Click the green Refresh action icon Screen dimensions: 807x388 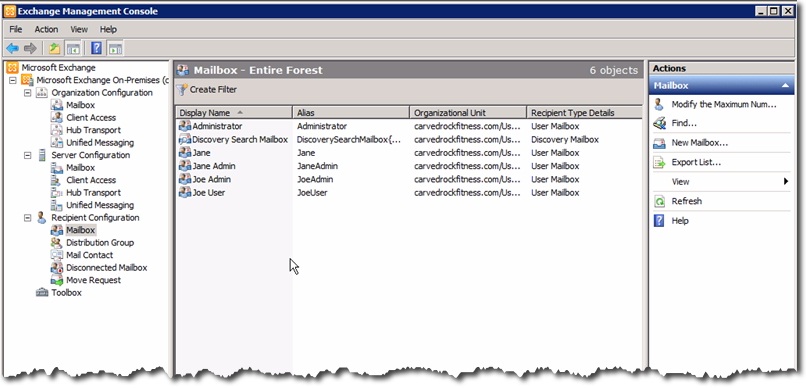coord(659,201)
